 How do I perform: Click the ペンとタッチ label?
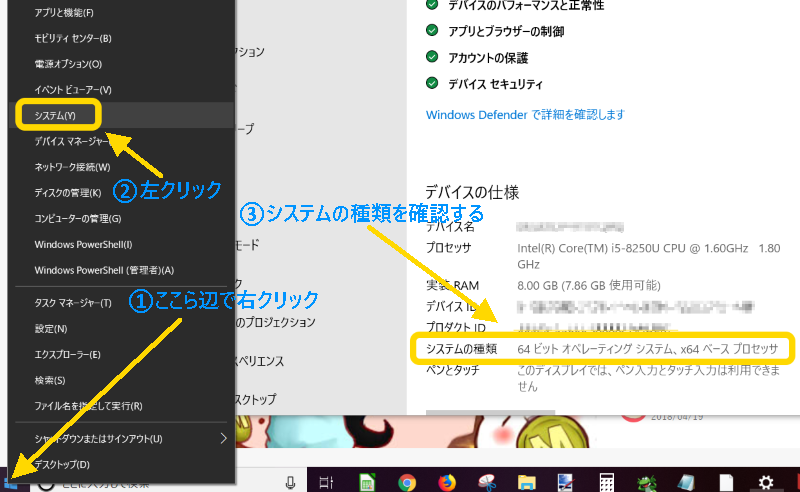click(453, 371)
